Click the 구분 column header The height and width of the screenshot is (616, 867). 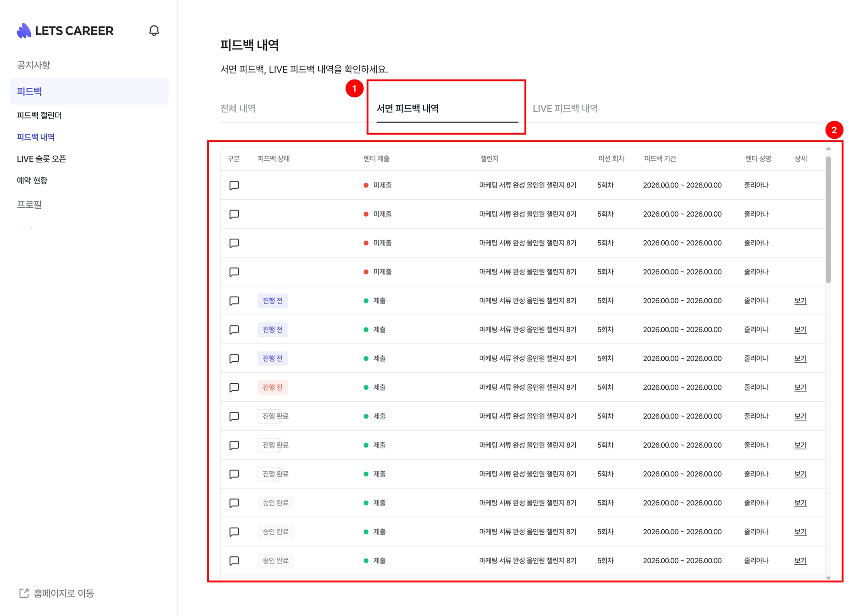[x=234, y=159]
